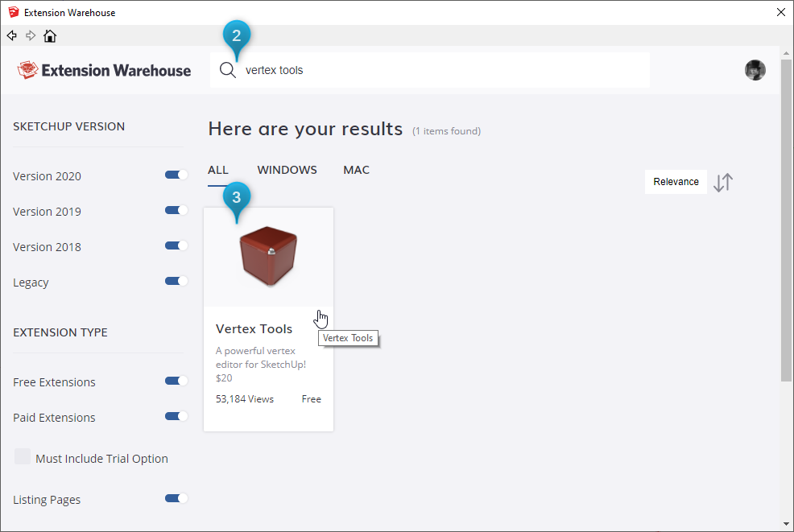The image size is (794, 532).
Task: Click the vertical scrollbar down arrow
Action: pyautogui.click(x=786, y=525)
